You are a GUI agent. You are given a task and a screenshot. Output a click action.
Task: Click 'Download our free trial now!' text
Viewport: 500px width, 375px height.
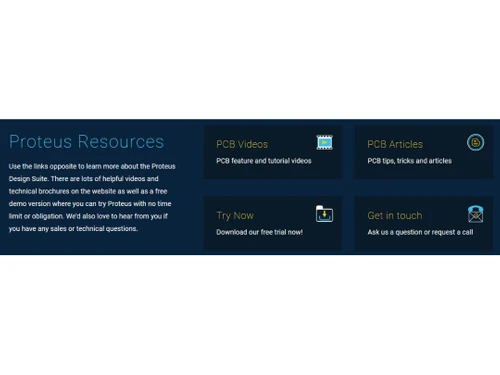point(259,232)
